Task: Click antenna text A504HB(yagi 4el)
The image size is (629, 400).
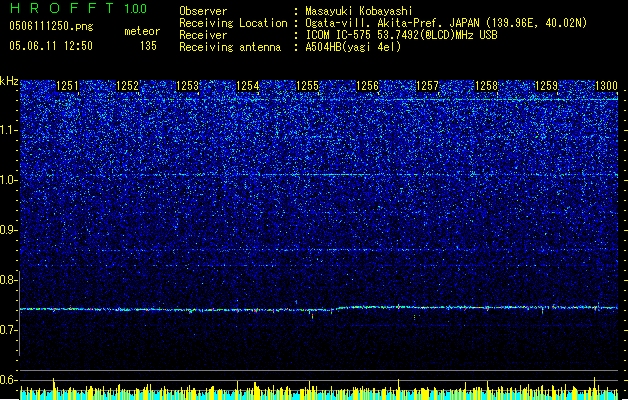Action: pyautogui.click(x=353, y=47)
